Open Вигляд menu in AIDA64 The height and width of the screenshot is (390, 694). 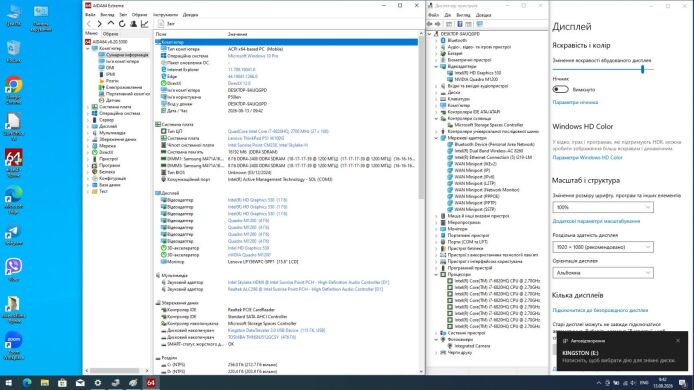[x=107, y=15]
